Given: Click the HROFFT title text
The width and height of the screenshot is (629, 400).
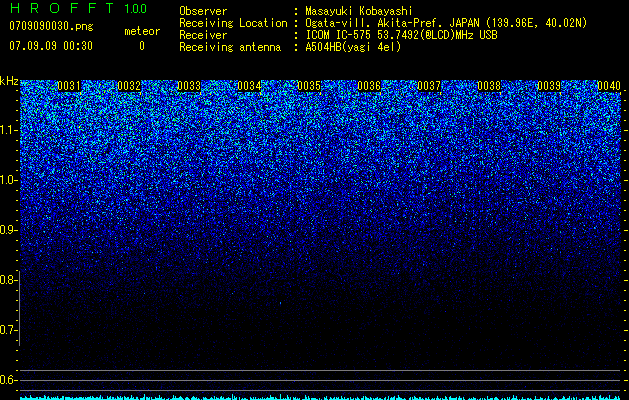Looking at the screenshot, I should click(x=62, y=8).
